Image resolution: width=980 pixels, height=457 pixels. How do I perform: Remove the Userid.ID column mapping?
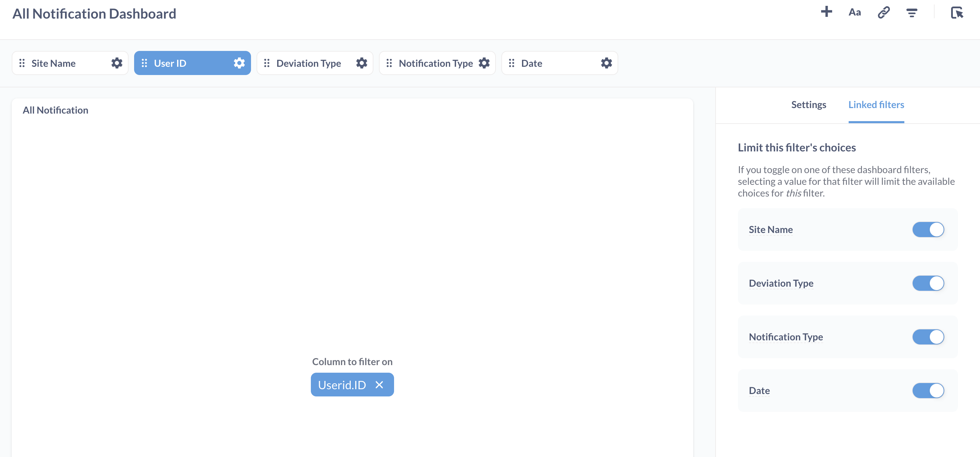[379, 385]
